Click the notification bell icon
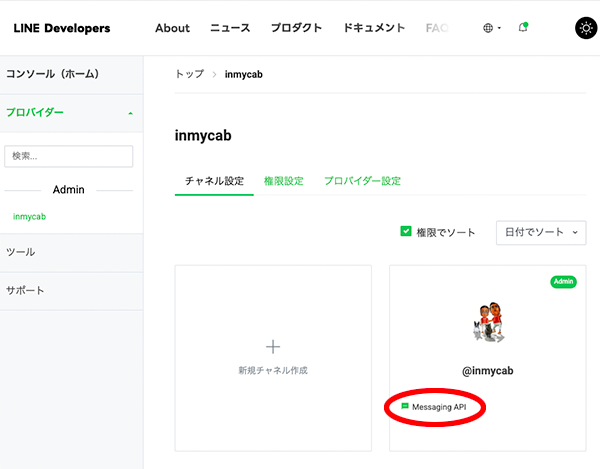 click(522, 28)
